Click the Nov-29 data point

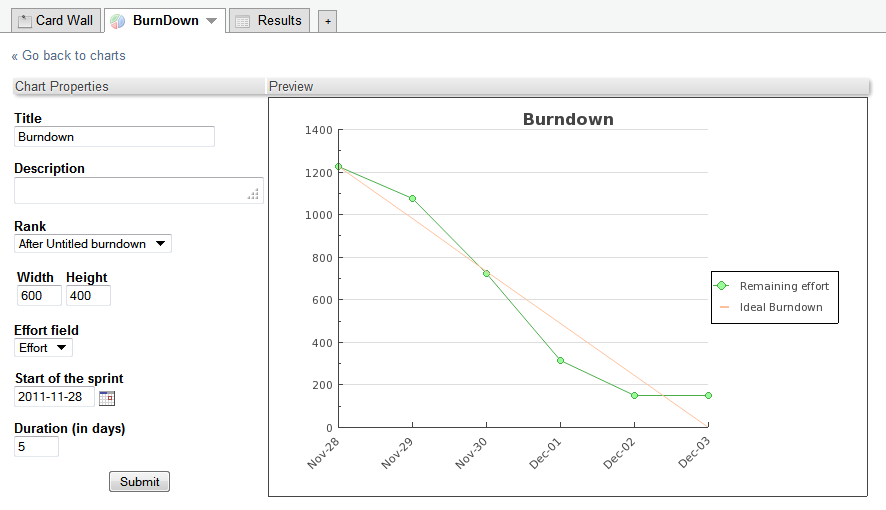(x=412, y=198)
